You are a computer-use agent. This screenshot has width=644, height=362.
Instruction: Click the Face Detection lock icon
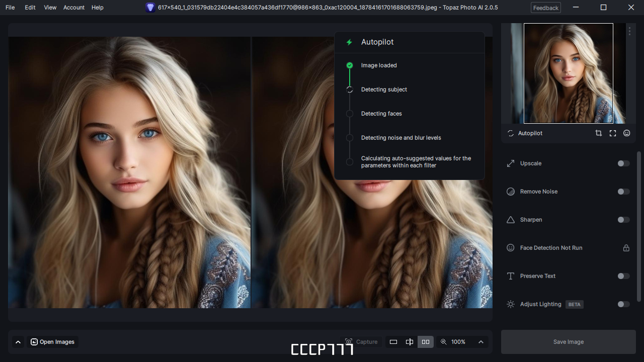coord(626,248)
